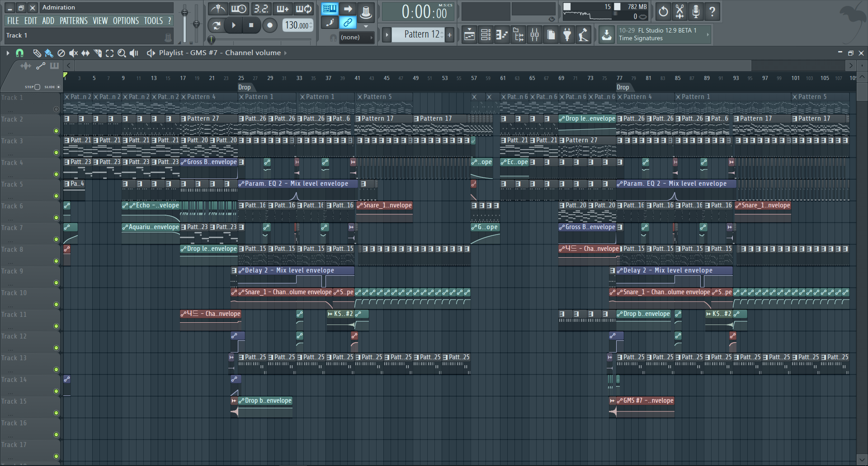Screen dimensions: 868x466
Task: Open the PATTERNS menu
Action: [74, 21]
